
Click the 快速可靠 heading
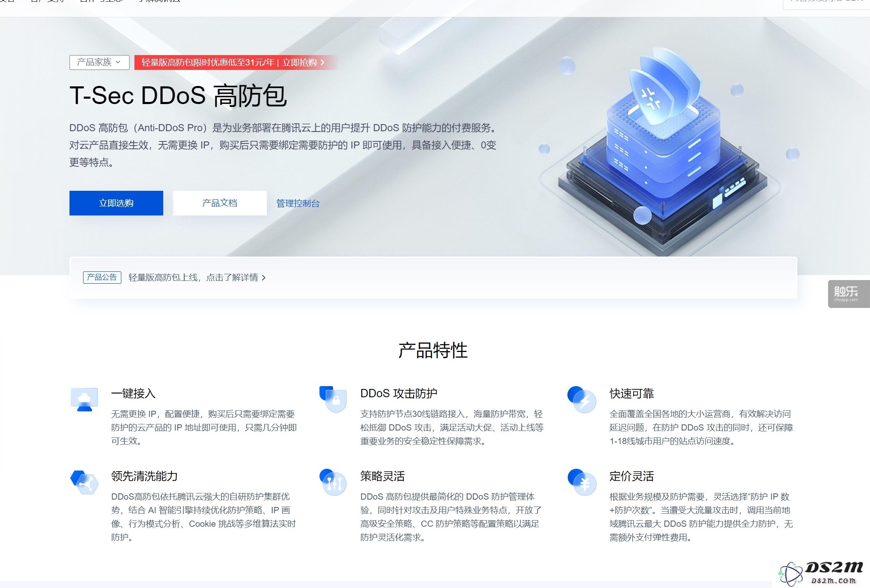[x=632, y=394]
